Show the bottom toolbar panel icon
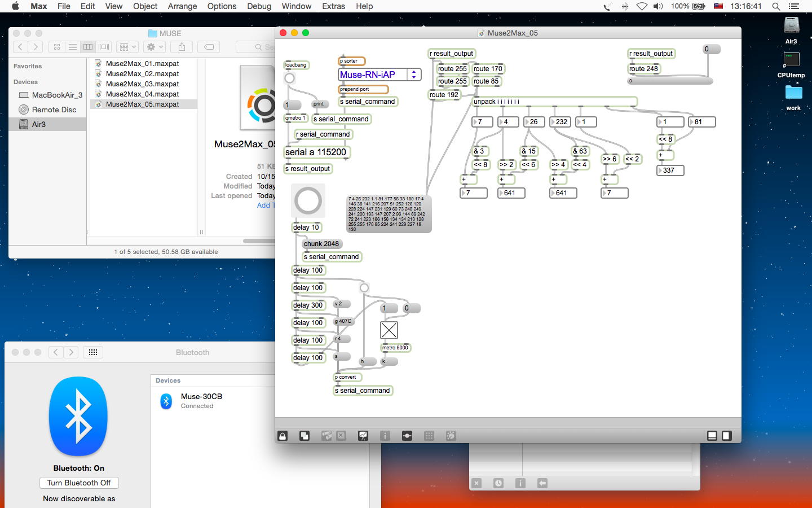812x508 pixels. click(x=712, y=436)
